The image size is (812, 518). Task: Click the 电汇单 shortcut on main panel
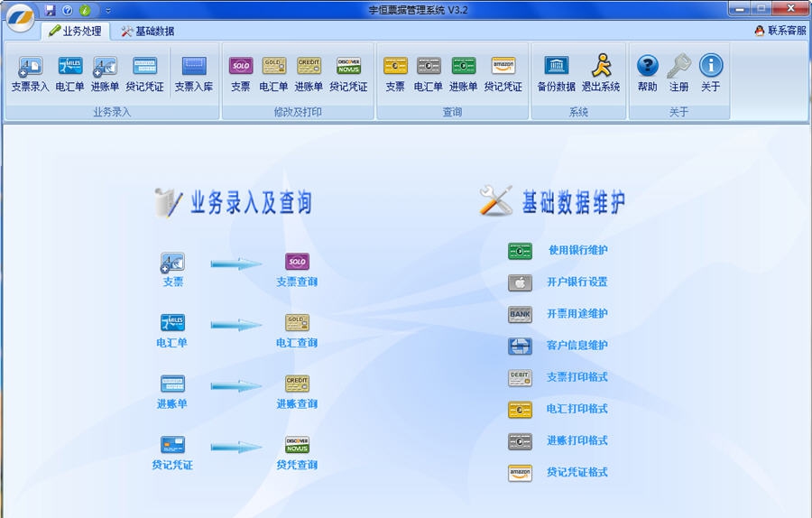172,331
